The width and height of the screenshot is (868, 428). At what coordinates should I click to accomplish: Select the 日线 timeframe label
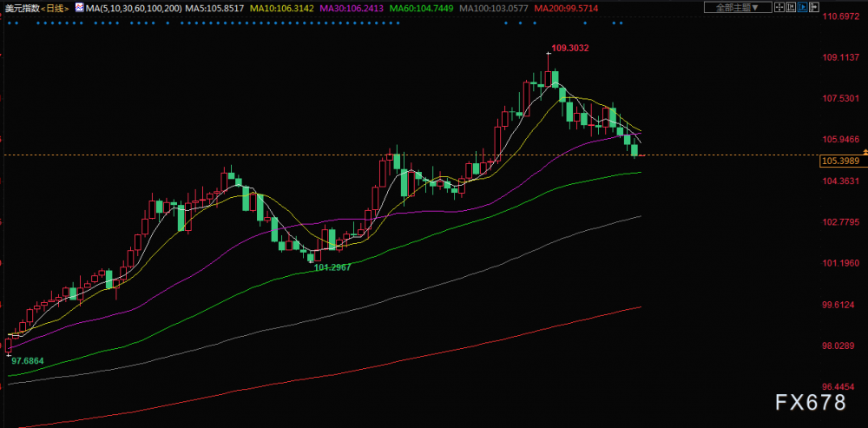point(56,9)
